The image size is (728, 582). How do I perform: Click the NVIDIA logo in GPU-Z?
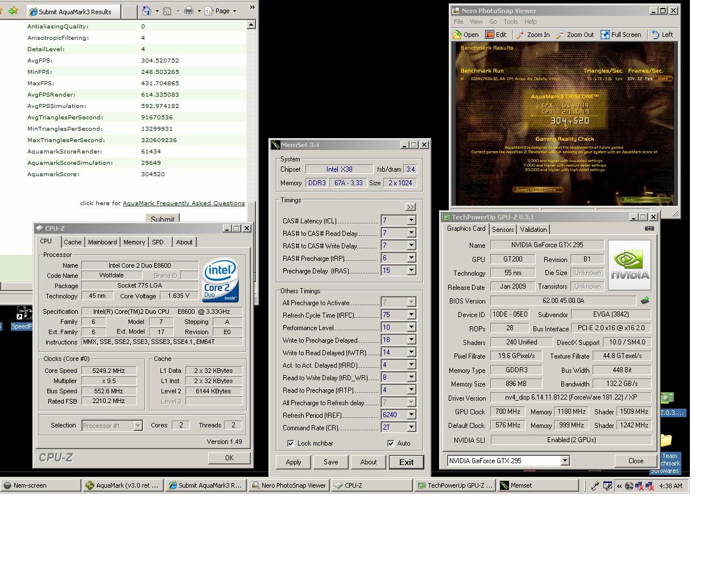point(630,265)
